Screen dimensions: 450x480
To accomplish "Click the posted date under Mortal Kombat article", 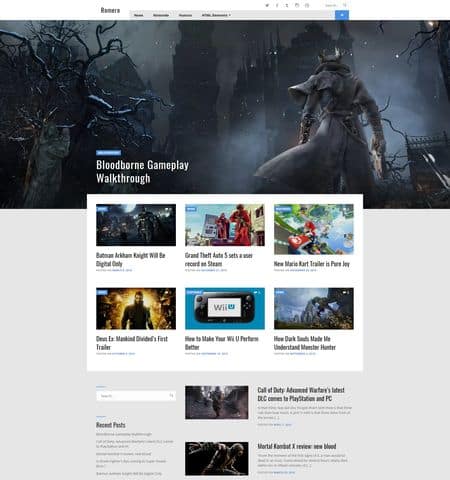I will (284, 472).
